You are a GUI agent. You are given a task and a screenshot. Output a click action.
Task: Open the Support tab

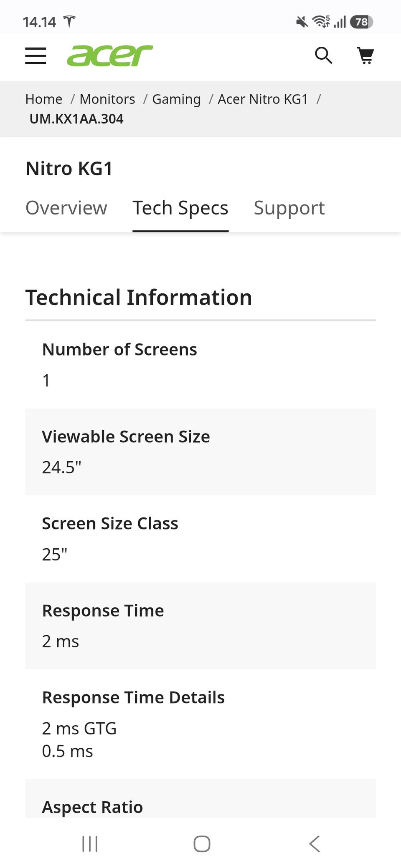tap(289, 208)
